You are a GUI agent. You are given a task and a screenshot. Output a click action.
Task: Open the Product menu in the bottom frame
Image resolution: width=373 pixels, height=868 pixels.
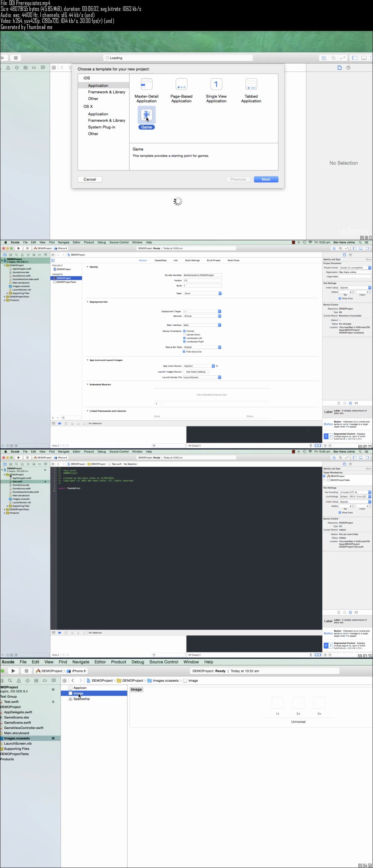[x=119, y=662]
